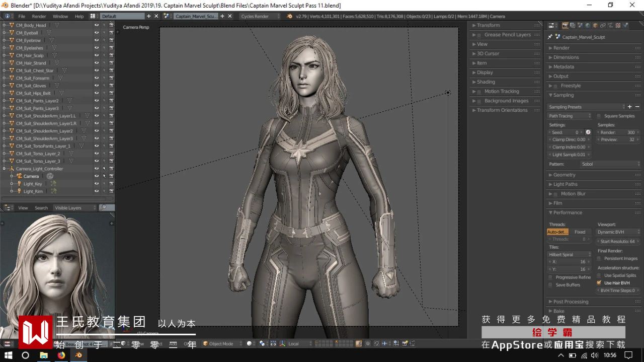This screenshot has width=644, height=362.
Task: Add a new screen layout
Action: (x=148, y=16)
